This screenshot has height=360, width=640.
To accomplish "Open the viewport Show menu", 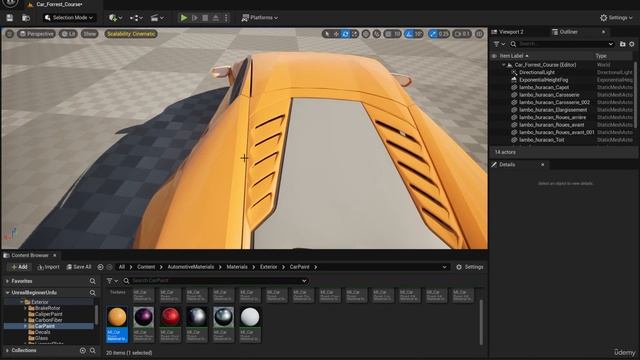I will click(x=89, y=34).
